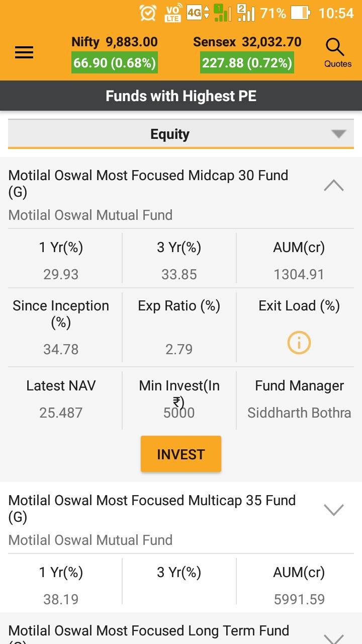Open the hamburger navigation menu

pyautogui.click(x=24, y=52)
